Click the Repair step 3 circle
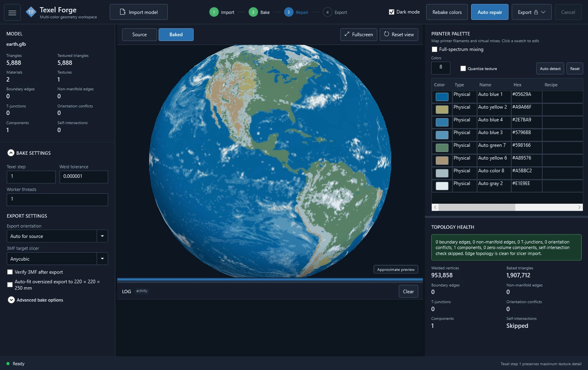The width and height of the screenshot is (588, 370). pyautogui.click(x=289, y=12)
